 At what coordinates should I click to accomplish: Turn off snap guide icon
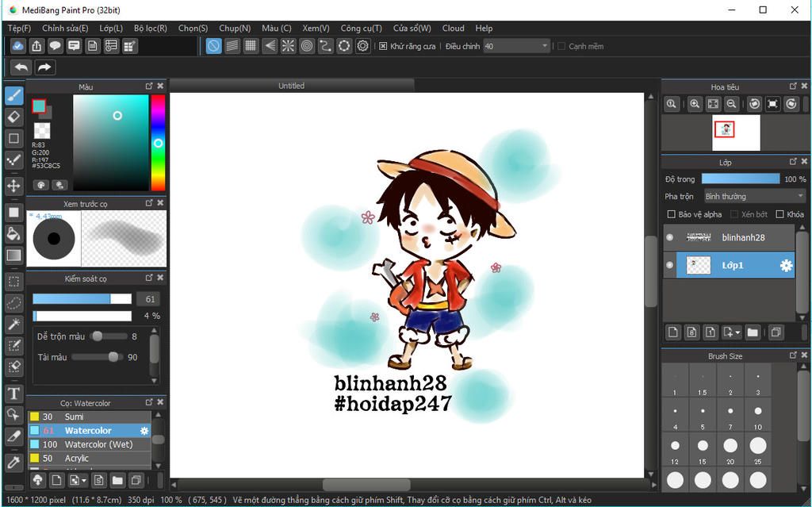[213, 46]
